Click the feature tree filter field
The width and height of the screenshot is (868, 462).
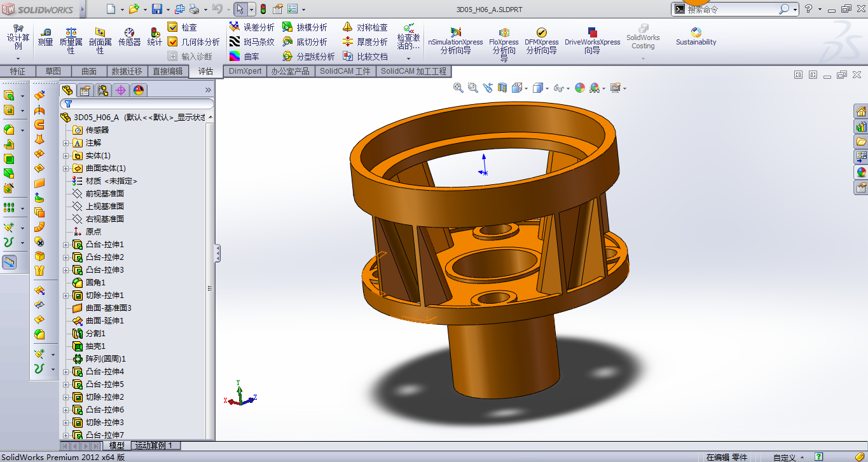(137, 104)
